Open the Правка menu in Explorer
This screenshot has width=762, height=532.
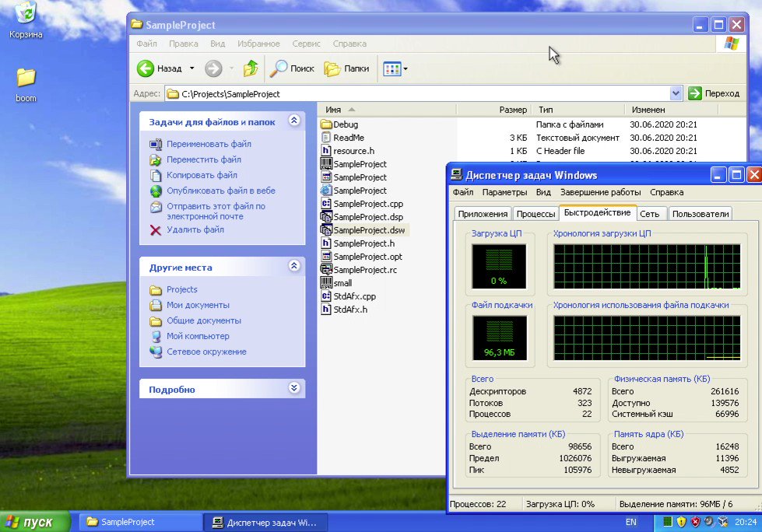[183, 44]
